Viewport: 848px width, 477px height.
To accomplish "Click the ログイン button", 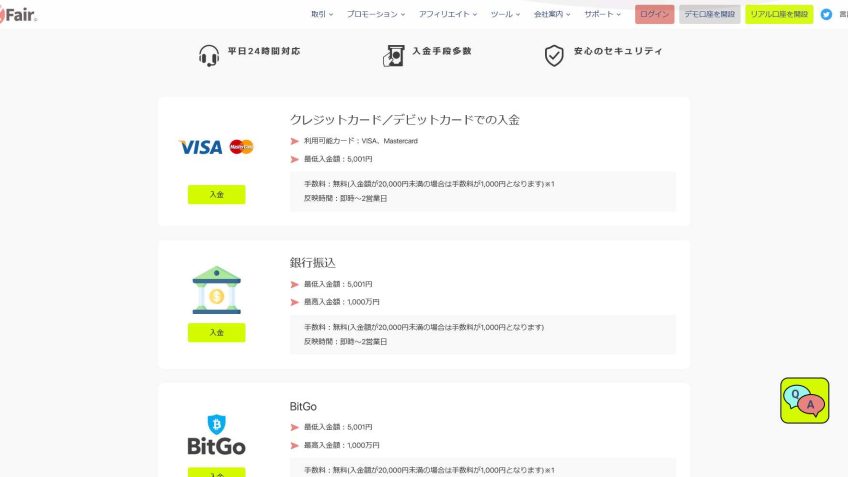I will click(x=654, y=14).
